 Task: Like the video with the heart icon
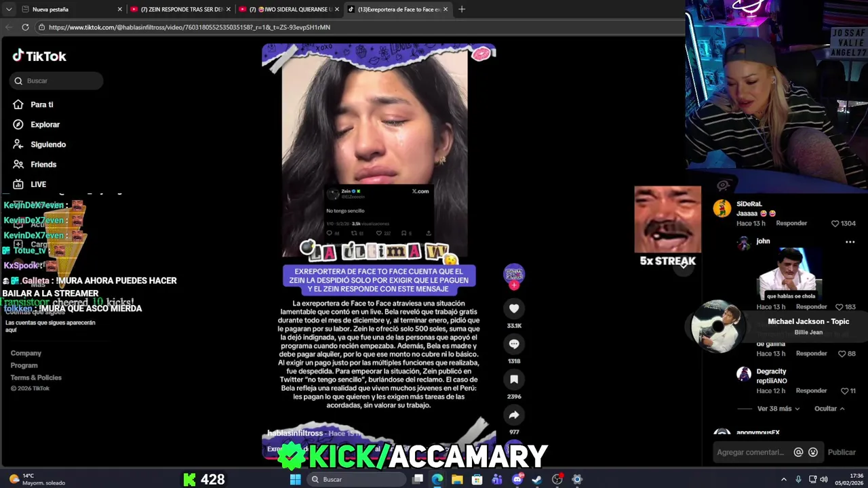[x=514, y=309]
